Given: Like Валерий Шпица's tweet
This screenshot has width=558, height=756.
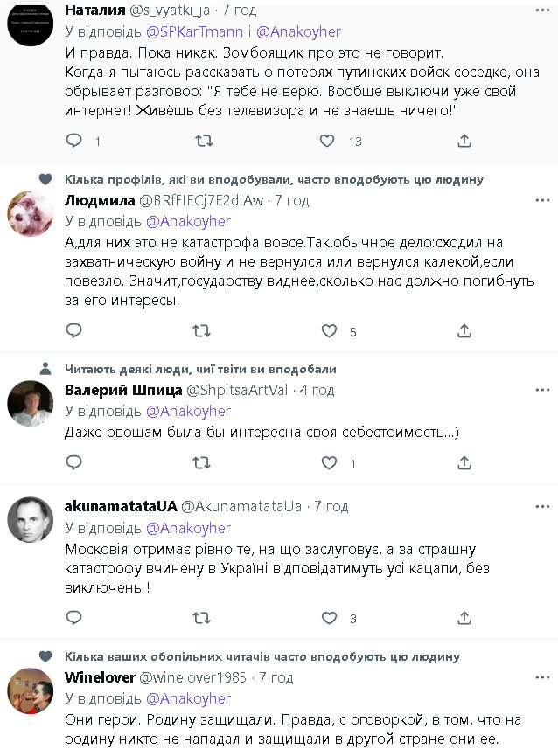Looking at the screenshot, I should pos(329,463).
